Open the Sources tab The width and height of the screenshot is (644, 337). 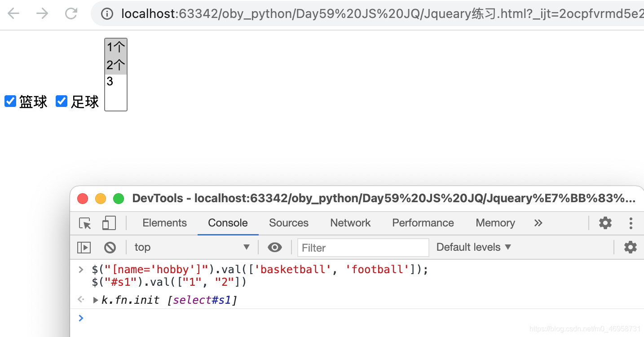click(x=289, y=223)
